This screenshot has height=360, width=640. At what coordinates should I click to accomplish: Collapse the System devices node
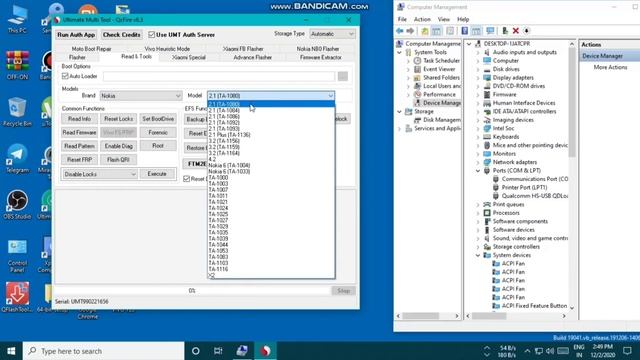(478, 255)
